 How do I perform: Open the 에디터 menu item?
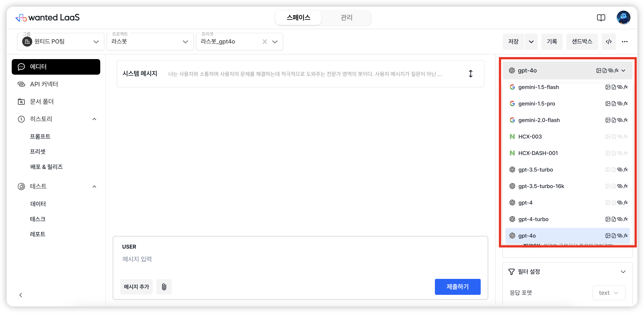[56, 67]
